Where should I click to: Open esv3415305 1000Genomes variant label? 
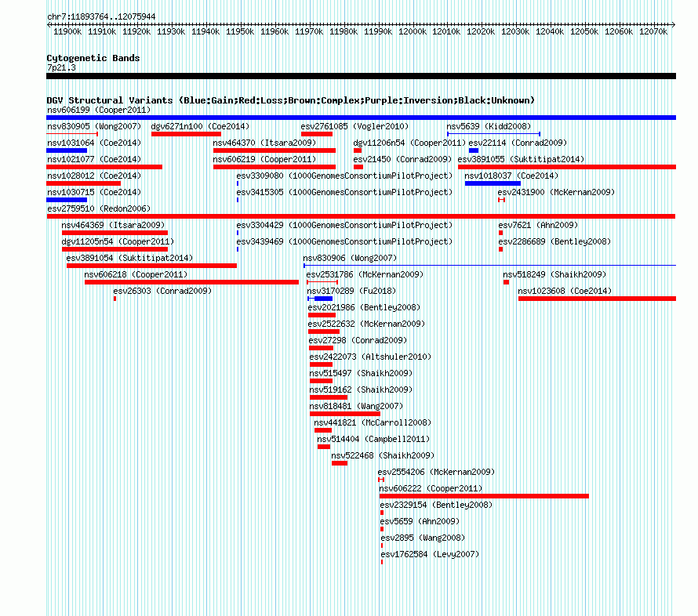point(344,192)
